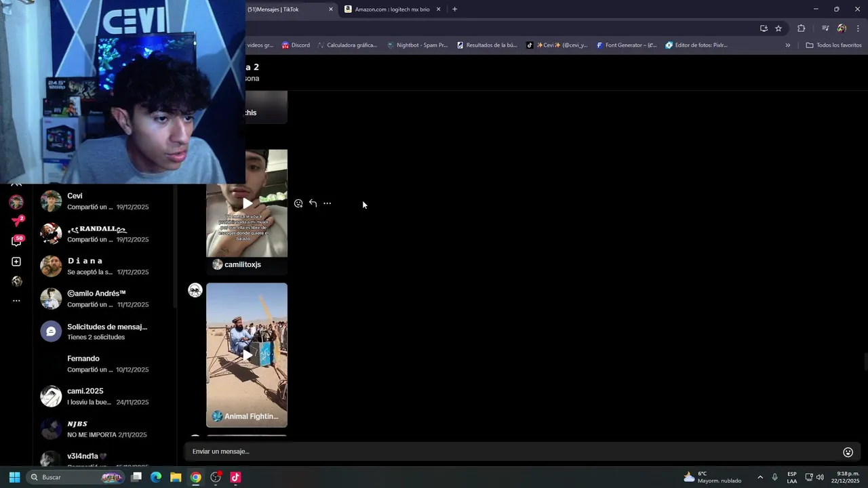868x488 pixels.
Task: Click the Windows taskbar Buscar search box
Action: pyautogui.click(x=76, y=477)
